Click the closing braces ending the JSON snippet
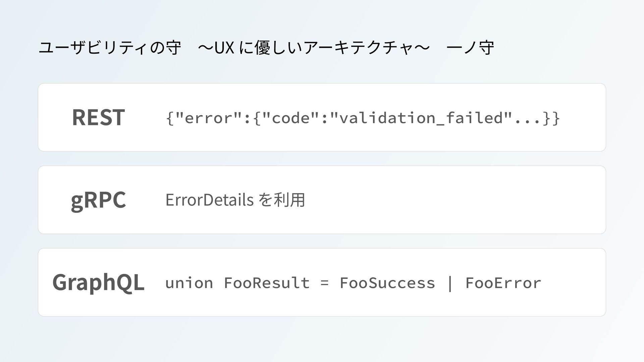 [x=551, y=118]
